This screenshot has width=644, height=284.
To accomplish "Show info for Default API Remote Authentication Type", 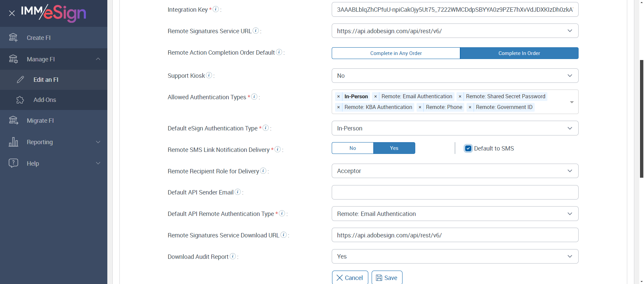I will pos(282,213).
